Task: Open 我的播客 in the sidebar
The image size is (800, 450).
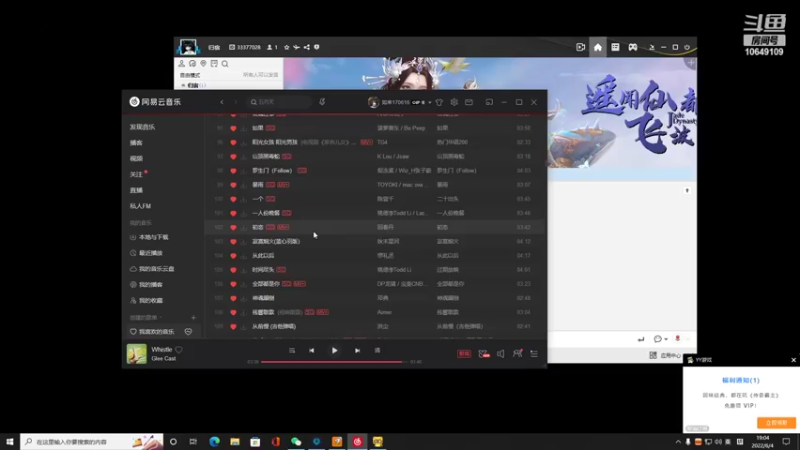Action: click(151, 285)
